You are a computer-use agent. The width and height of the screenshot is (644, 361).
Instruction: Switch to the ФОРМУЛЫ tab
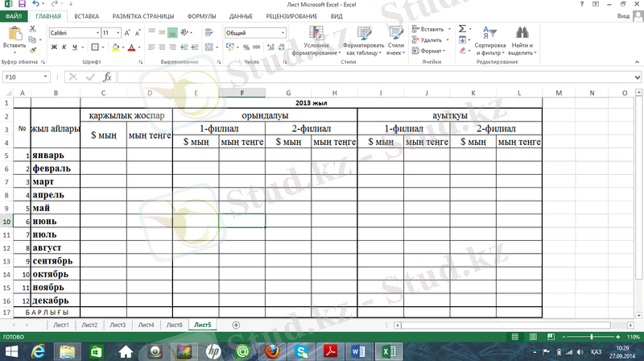[x=202, y=16]
